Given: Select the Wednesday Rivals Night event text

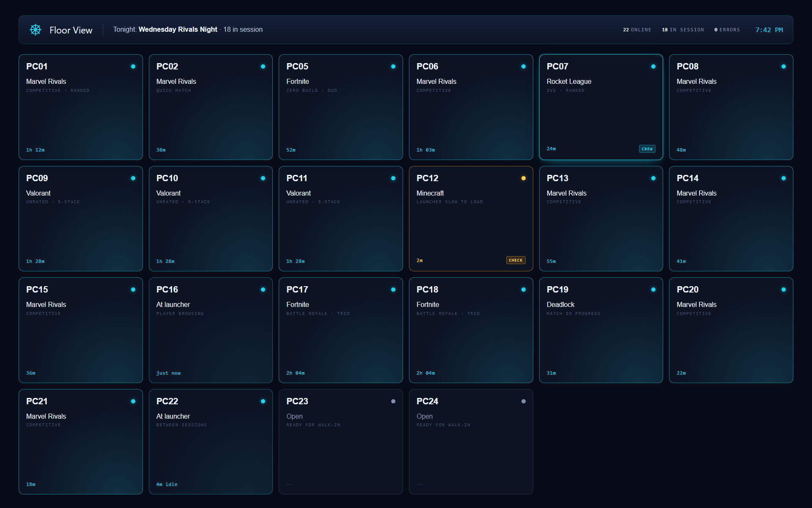Looking at the screenshot, I should [178, 30].
